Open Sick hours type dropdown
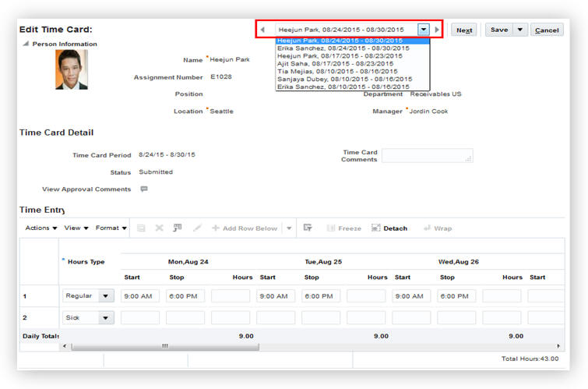Screen dimensions: 588x389 point(106,317)
